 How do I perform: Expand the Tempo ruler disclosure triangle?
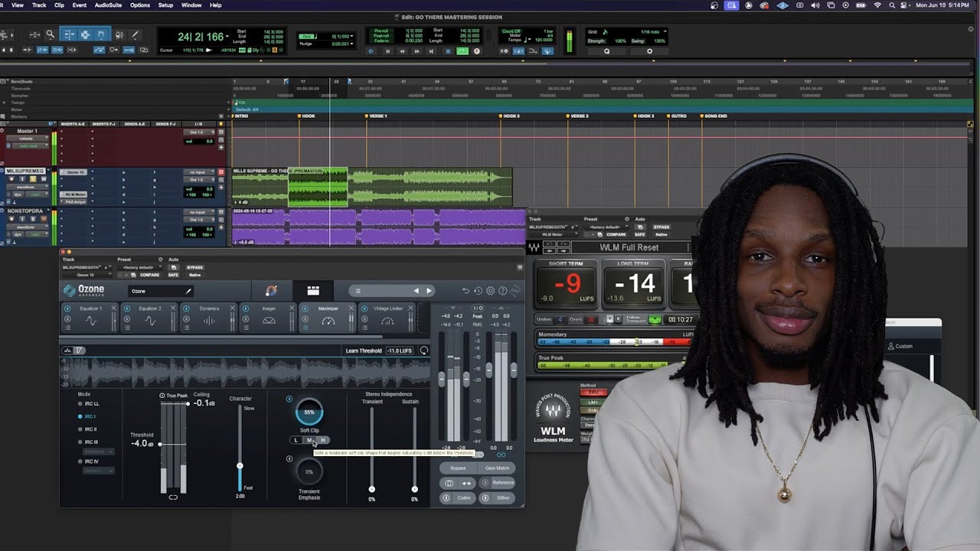[x=3, y=102]
